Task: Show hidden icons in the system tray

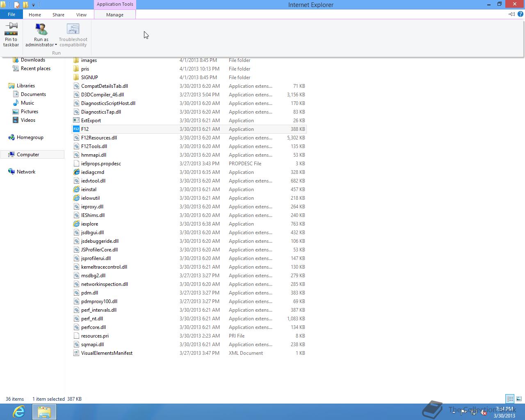Action: [x=454, y=412]
